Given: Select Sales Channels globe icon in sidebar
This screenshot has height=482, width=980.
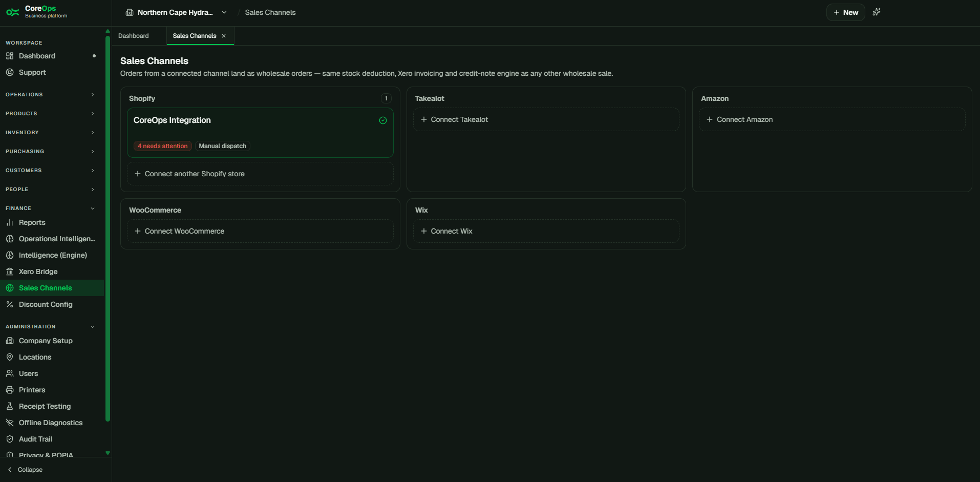Looking at the screenshot, I should tap(10, 288).
